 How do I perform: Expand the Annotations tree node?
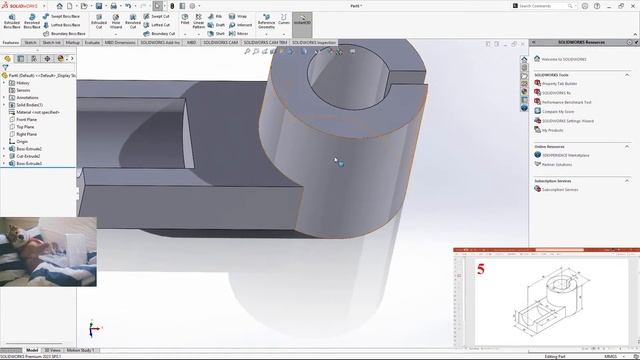click(x=4, y=98)
